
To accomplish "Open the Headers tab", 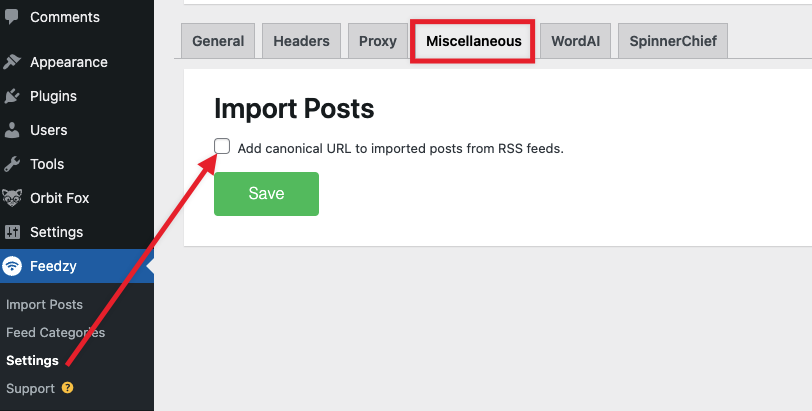I will click(301, 41).
